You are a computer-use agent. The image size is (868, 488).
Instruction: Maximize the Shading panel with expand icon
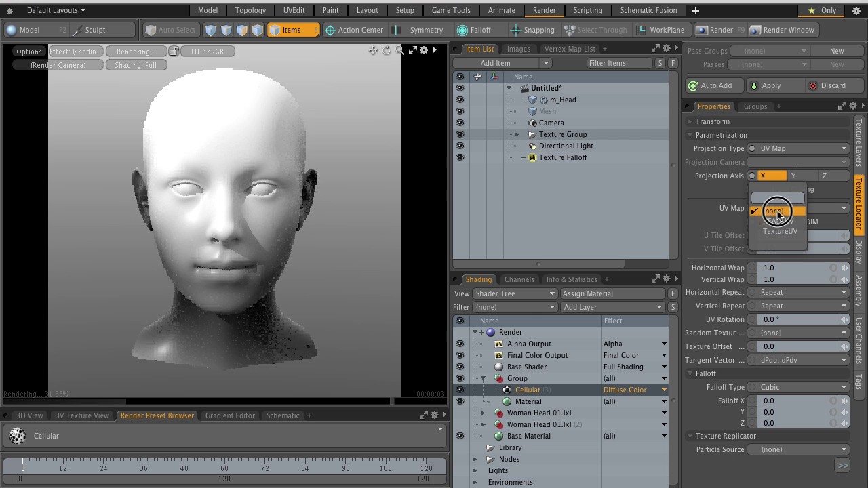click(x=656, y=279)
